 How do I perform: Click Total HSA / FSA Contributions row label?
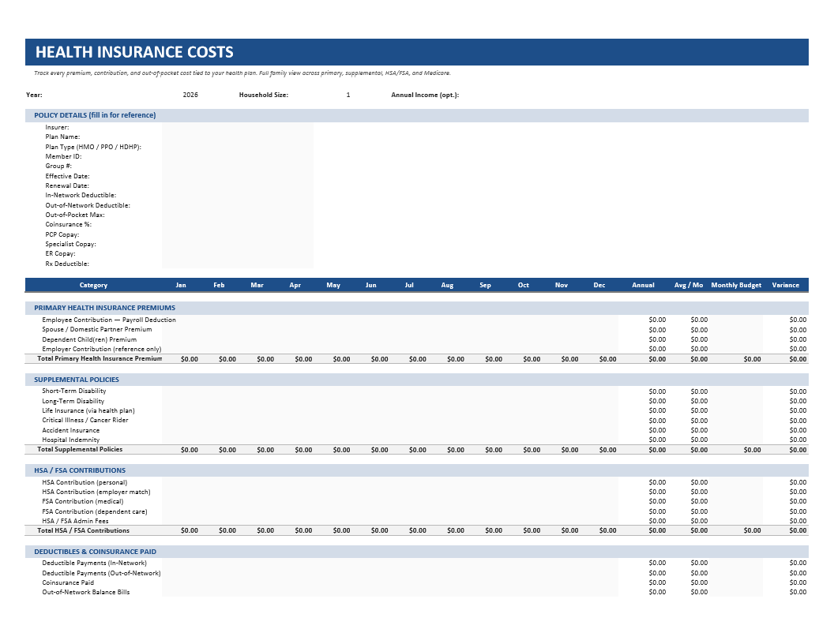(83, 531)
